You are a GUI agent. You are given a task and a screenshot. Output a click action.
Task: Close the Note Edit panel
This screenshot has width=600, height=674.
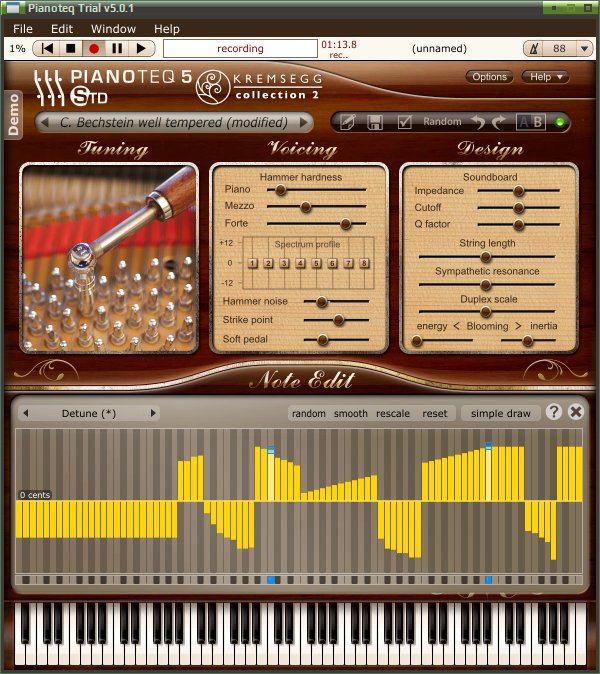576,412
